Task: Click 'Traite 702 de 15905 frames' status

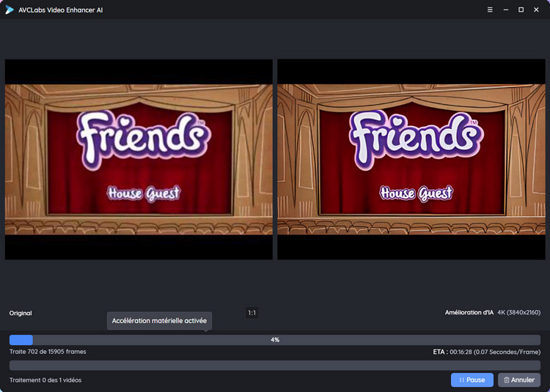Action: point(48,352)
